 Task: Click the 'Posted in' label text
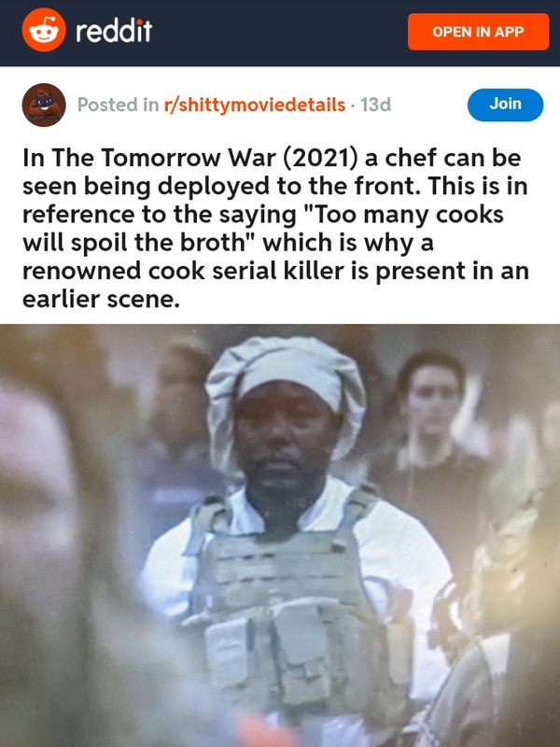[119, 105]
